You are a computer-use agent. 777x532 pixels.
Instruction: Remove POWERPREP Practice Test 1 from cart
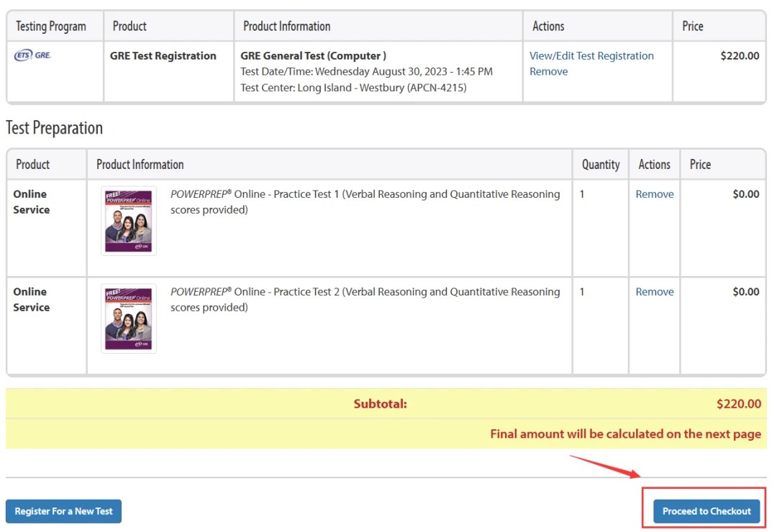654,194
